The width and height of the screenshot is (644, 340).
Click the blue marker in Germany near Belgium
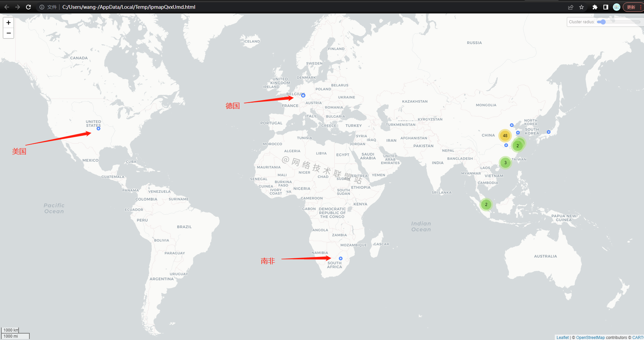click(303, 96)
